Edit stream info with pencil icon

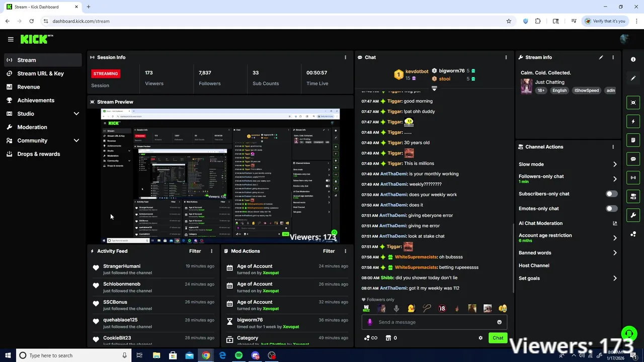601,57
